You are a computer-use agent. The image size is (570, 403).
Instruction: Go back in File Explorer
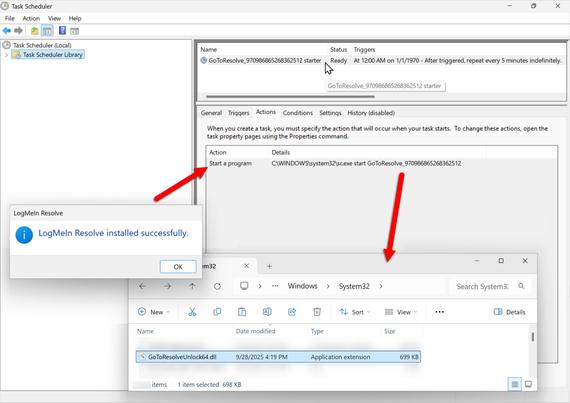142,286
